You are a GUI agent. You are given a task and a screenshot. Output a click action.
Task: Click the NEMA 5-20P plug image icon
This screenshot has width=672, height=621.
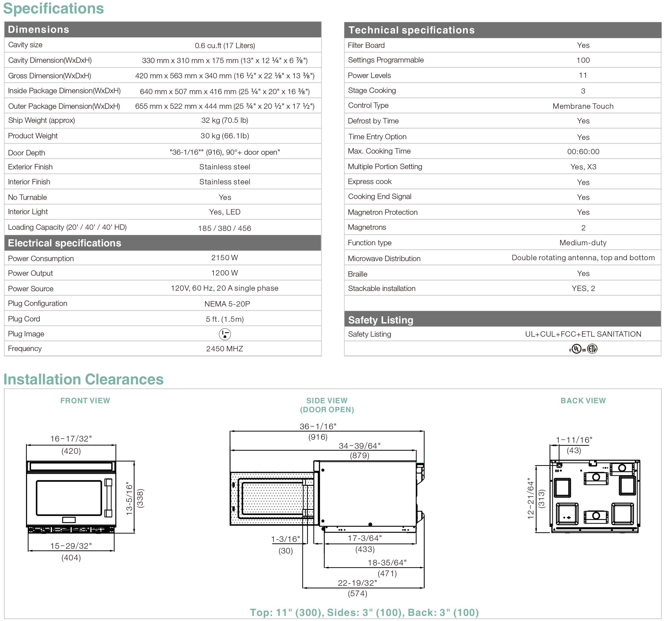[x=225, y=334]
